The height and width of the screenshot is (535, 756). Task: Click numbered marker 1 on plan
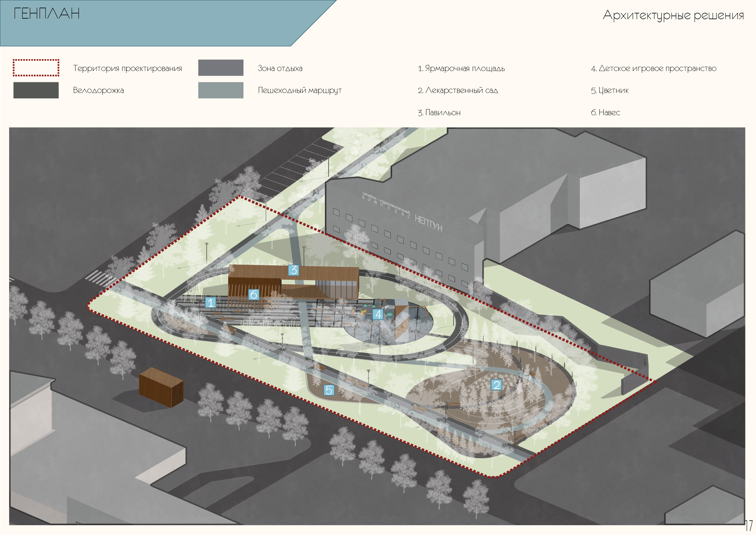210,302
